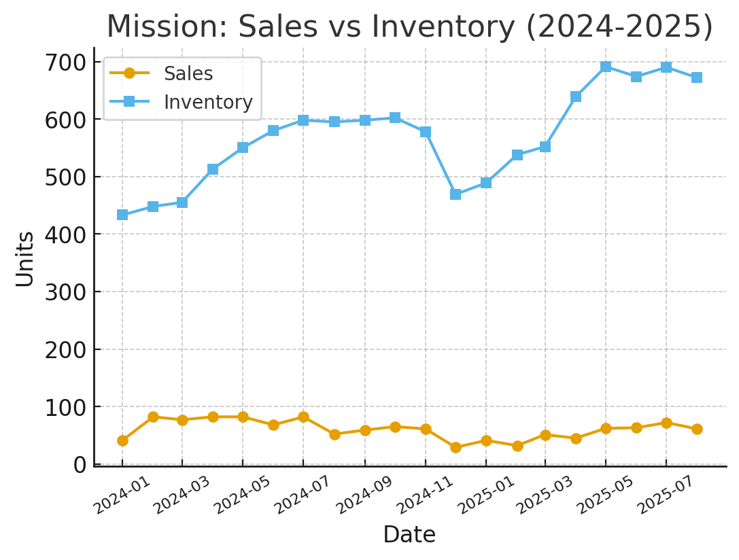The image size is (739, 560).
Task: Click the Inventory legend text label
Action: coord(208,102)
